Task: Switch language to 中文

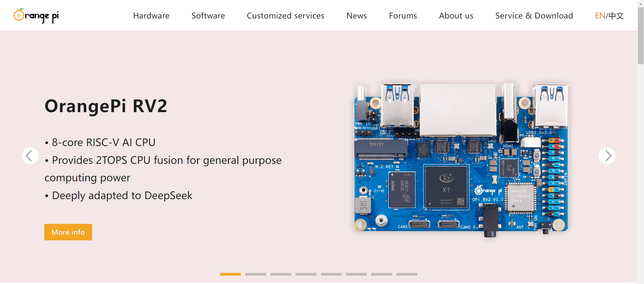Action: pyautogui.click(x=616, y=16)
